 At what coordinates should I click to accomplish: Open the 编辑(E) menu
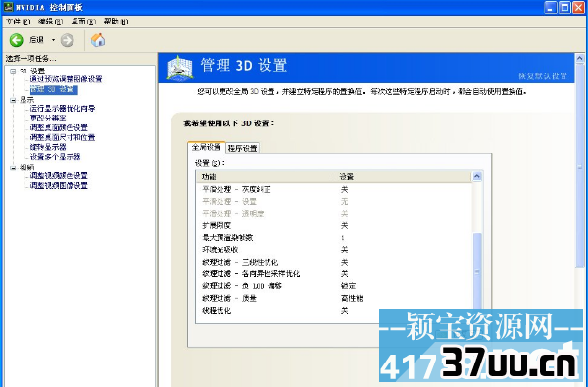click(x=50, y=22)
